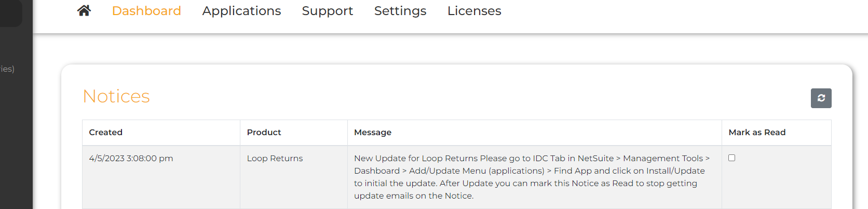Click the Created column header

click(106, 133)
